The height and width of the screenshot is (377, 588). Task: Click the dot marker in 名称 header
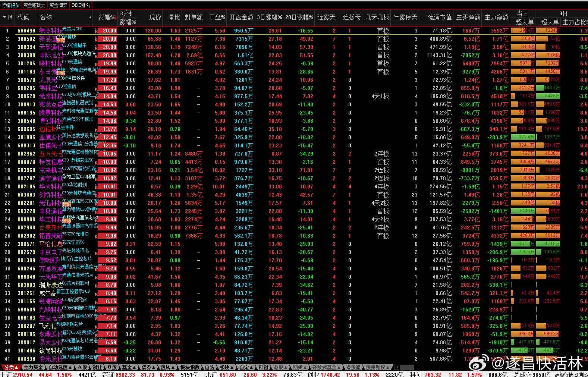(90, 18)
